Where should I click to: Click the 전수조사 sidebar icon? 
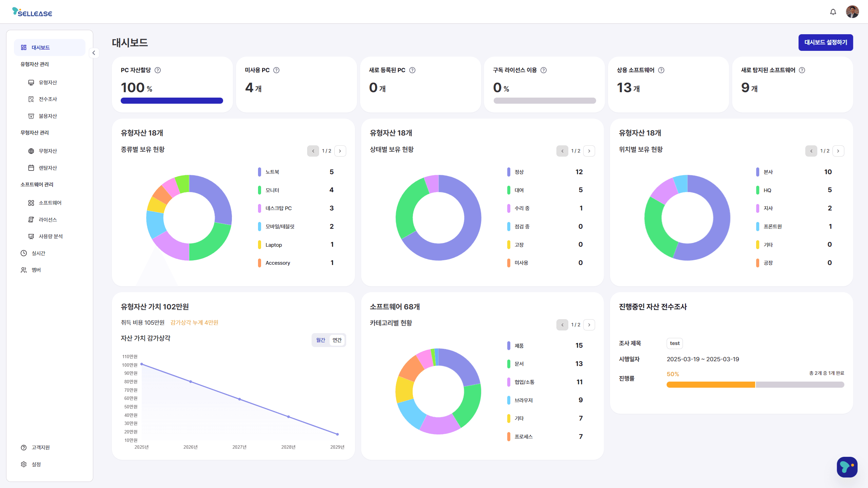click(31, 99)
